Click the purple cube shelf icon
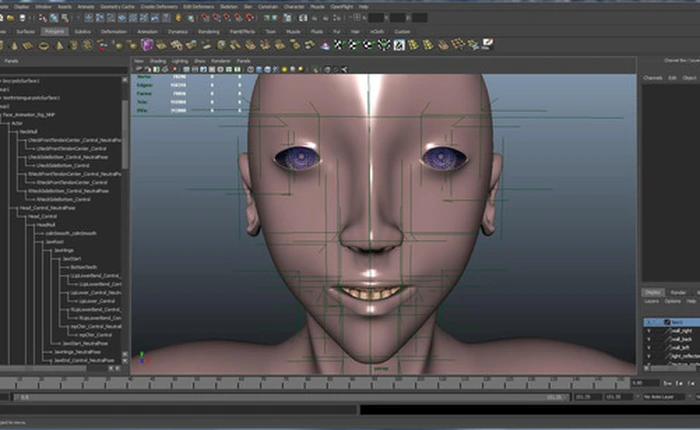 pos(147,45)
